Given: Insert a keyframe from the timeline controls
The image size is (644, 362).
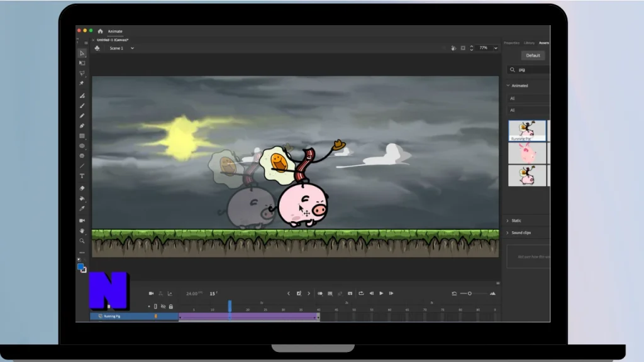Looking at the screenshot, I should pyautogui.click(x=299, y=293).
